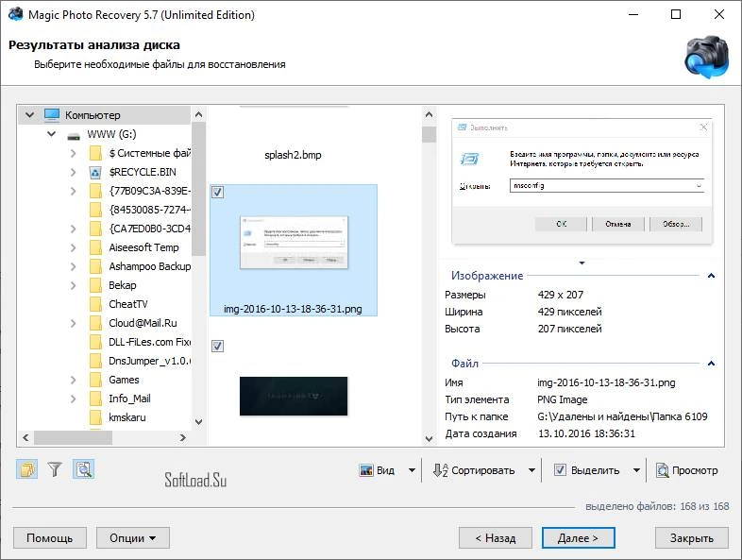This screenshot has width=742, height=560.
Task: Collapse the Изображение properties section
Action: 711,276
